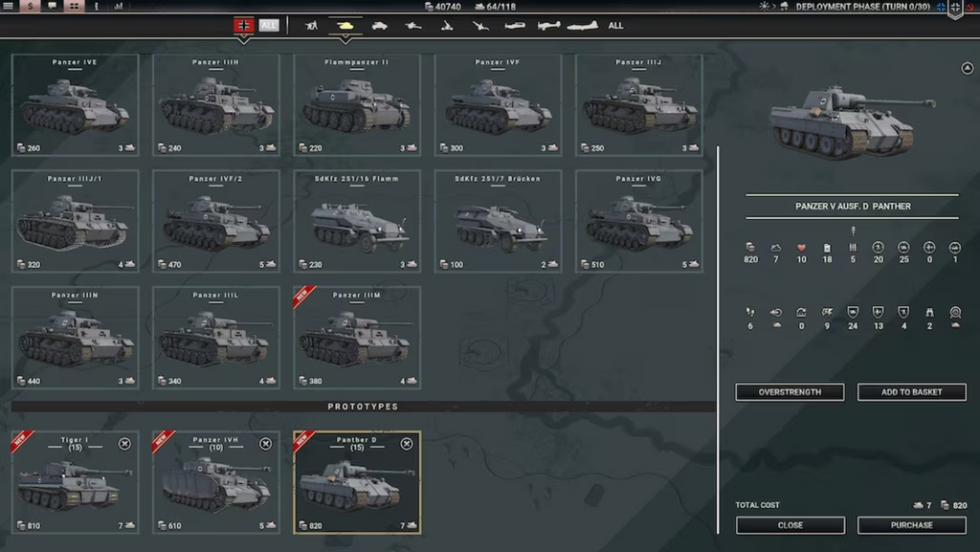Click the PROTOTYPES section header
Screen dimensions: 980x552
click(363, 407)
